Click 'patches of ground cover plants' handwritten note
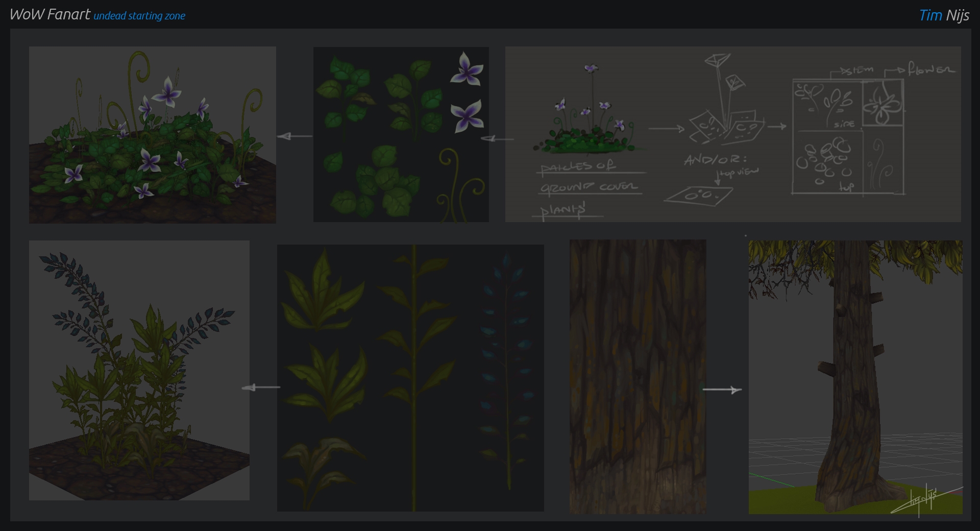The width and height of the screenshot is (980, 531). [590, 188]
